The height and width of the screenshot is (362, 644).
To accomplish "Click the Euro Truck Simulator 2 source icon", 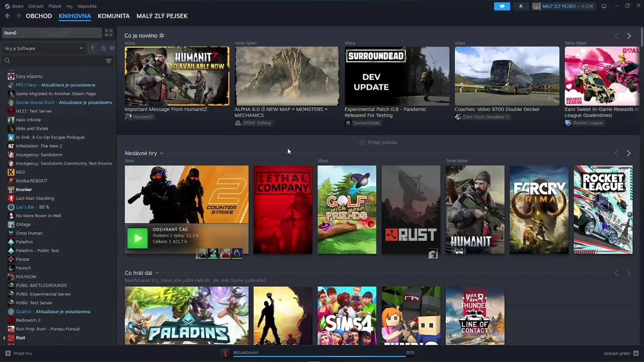I will click(x=458, y=117).
